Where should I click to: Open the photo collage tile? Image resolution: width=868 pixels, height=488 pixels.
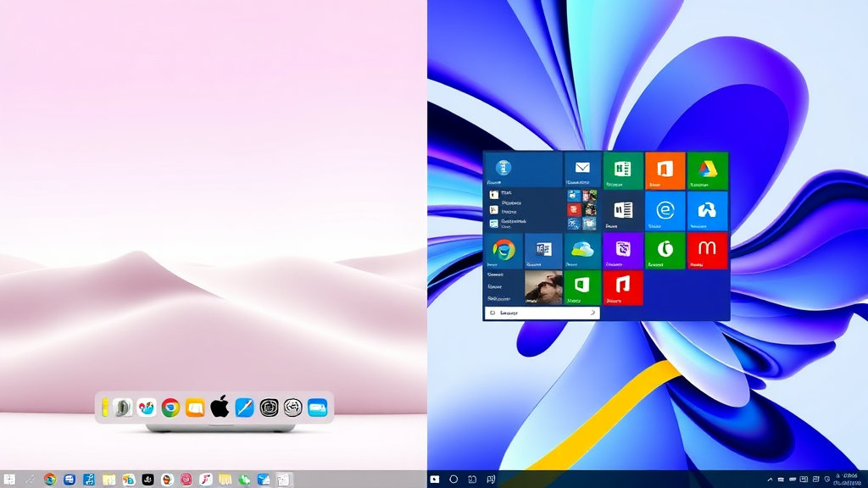pyautogui.click(x=581, y=210)
